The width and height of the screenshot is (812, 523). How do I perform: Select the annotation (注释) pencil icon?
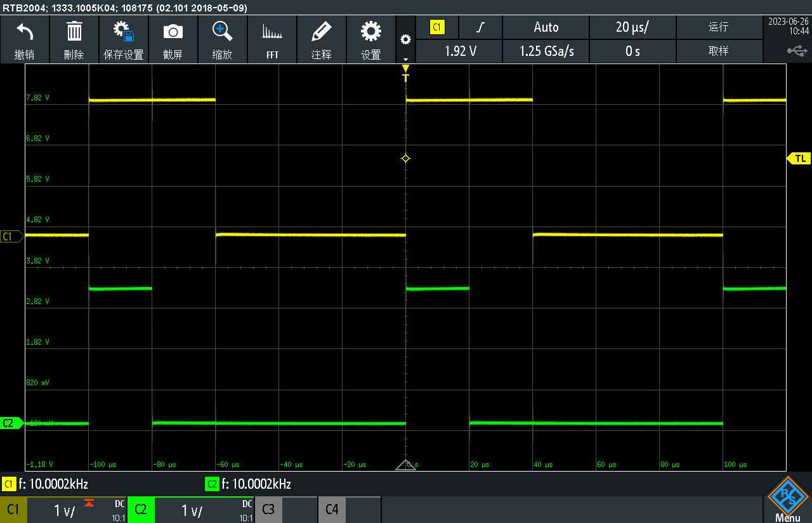click(322, 31)
